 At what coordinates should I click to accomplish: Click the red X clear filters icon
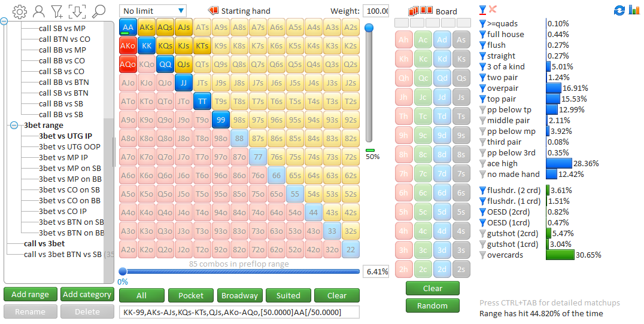[x=493, y=9]
